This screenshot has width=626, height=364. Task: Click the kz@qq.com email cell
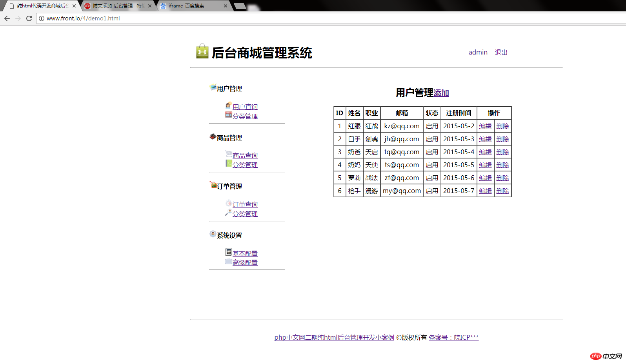pyautogui.click(x=402, y=126)
